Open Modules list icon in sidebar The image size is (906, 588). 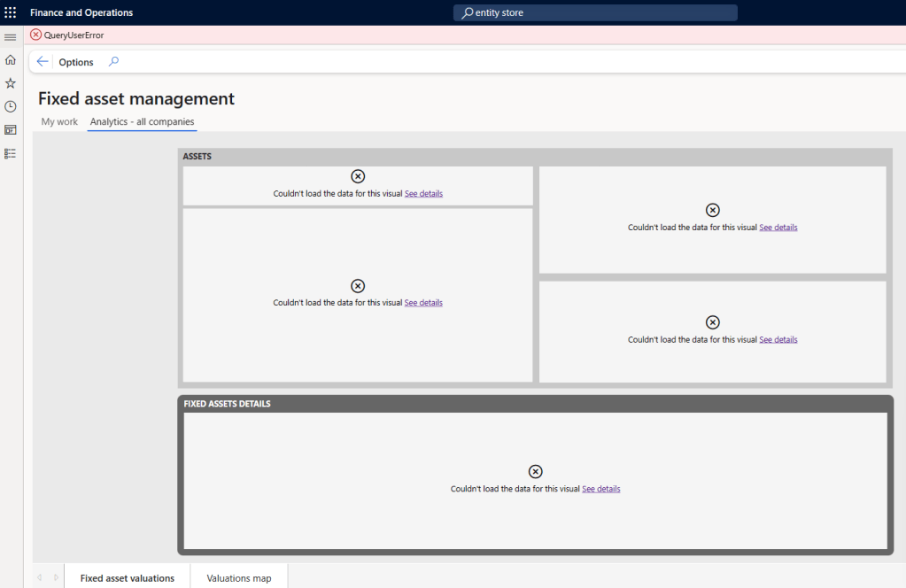point(11,153)
